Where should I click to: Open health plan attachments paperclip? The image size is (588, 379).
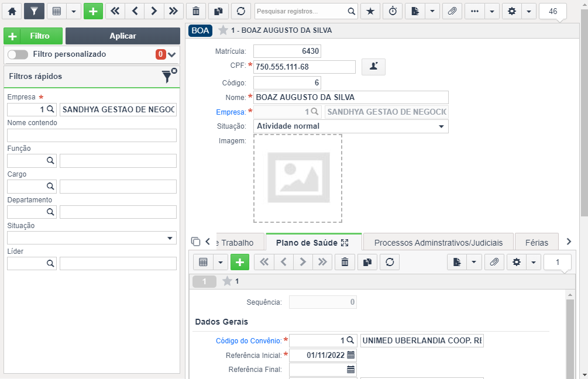coord(494,262)
